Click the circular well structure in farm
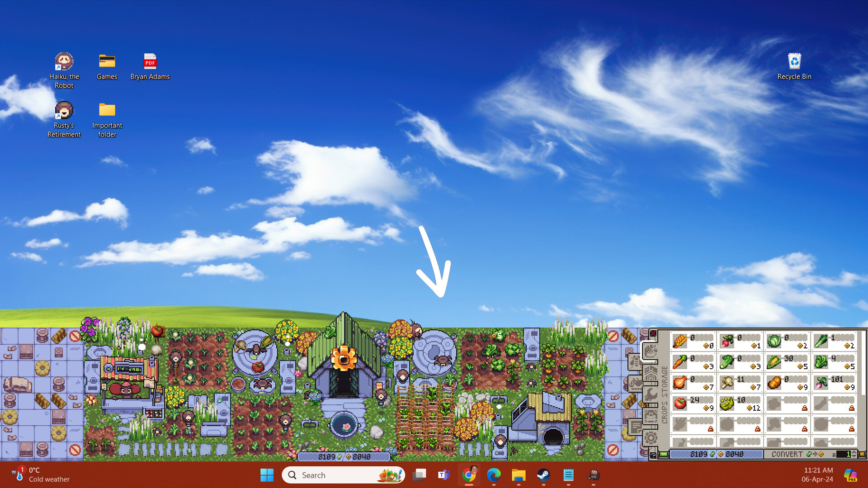Image resolution: width=868 pixels, height=488 pixels. (x=343, y=426)
